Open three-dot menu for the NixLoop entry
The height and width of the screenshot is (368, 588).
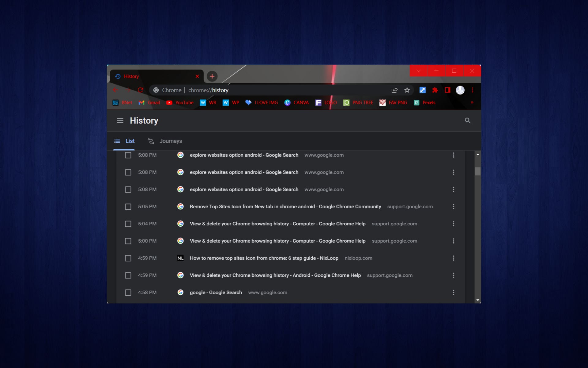(453, 258)
